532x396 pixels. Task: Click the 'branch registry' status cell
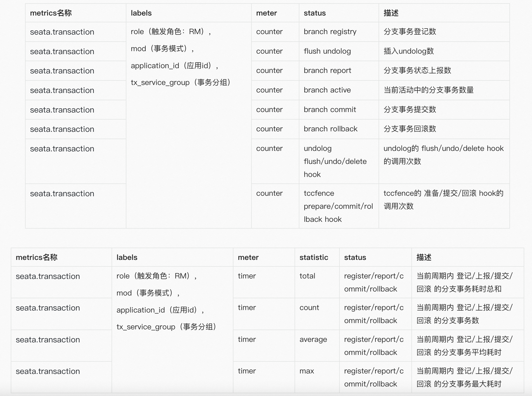pos(330,32)
